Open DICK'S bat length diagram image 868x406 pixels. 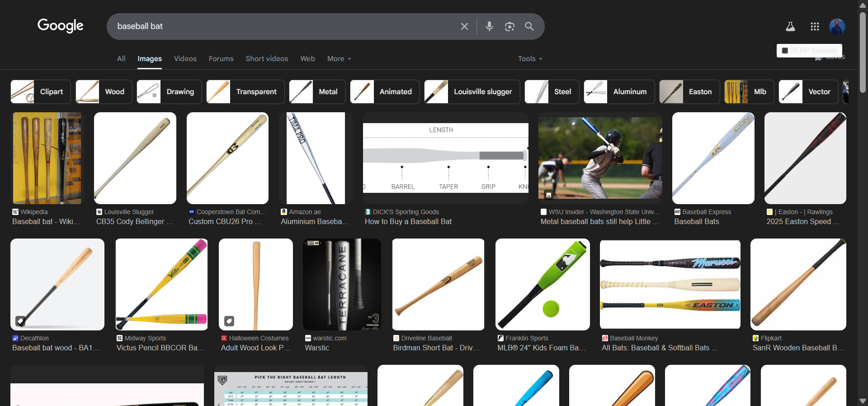tap(446, 158)
